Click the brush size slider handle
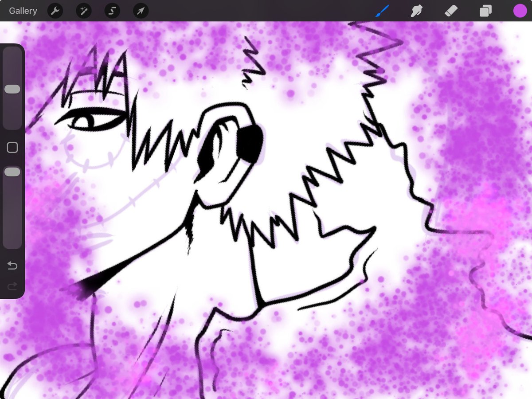This screenshot has width=532, height=399. click(12, 89)
